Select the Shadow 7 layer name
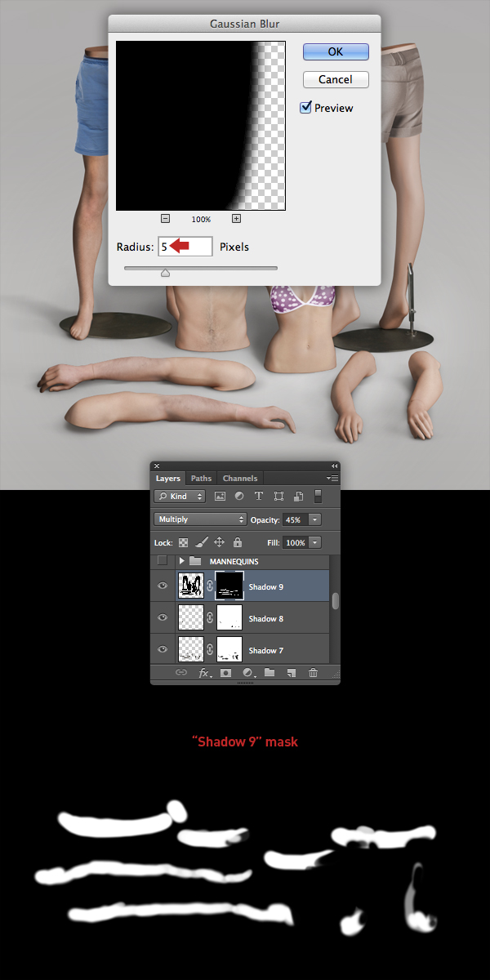 pyautogui.click(x=266, y=650)
